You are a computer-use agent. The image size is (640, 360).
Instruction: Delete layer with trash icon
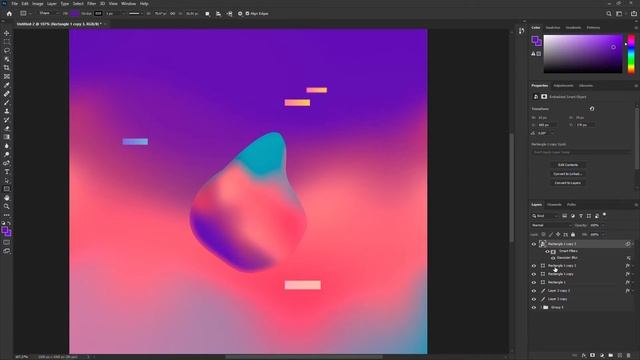pos(629,356)
